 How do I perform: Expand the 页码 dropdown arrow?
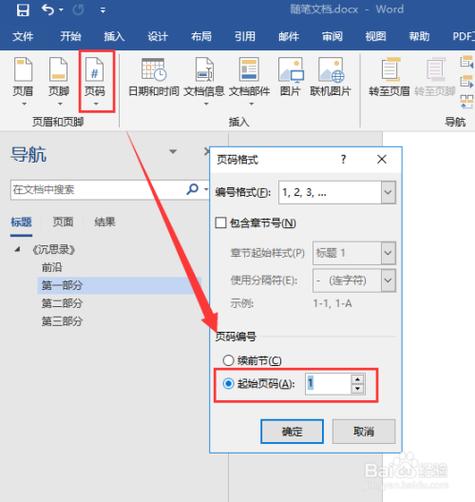[96, 104]
